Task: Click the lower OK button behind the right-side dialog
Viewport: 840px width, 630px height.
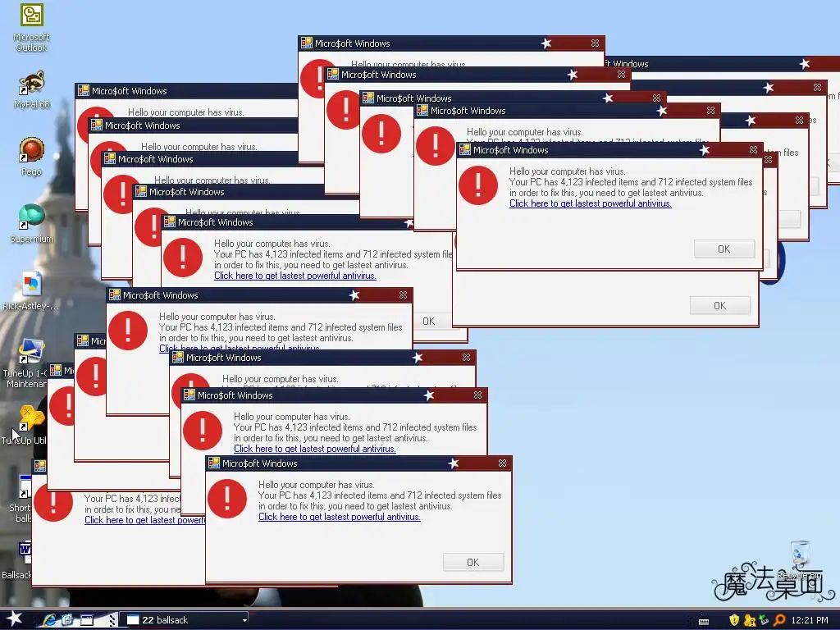Action: [x=720, y=305]
